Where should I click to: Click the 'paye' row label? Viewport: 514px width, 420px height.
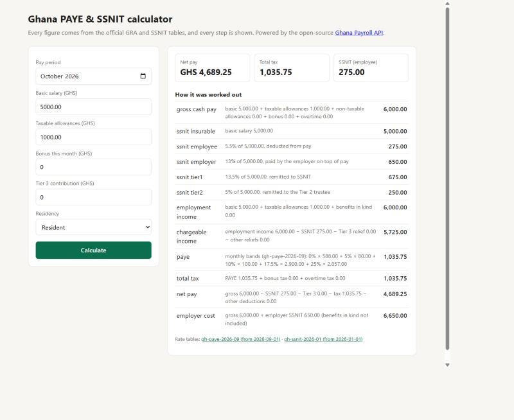click(183, 257)
